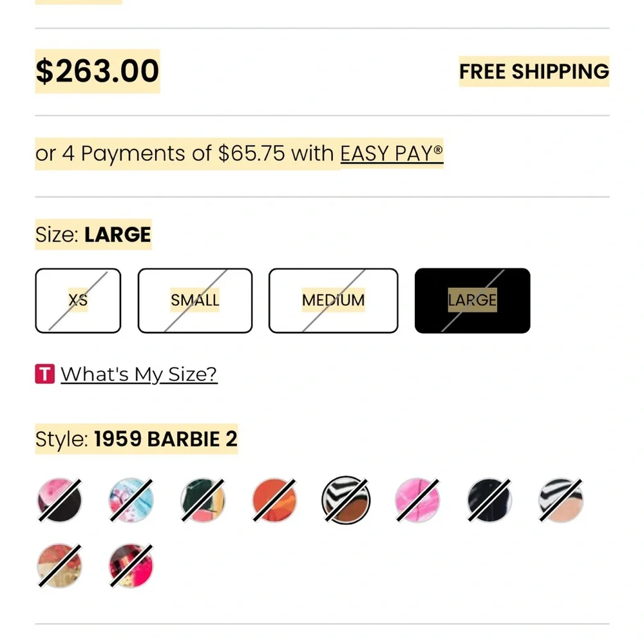Open the What's My Size link
The image size is (644, 644).
tap(138, 374)
